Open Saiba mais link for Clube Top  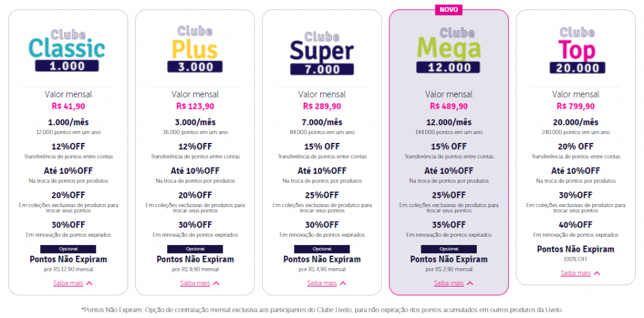click(x=576, y=273)
